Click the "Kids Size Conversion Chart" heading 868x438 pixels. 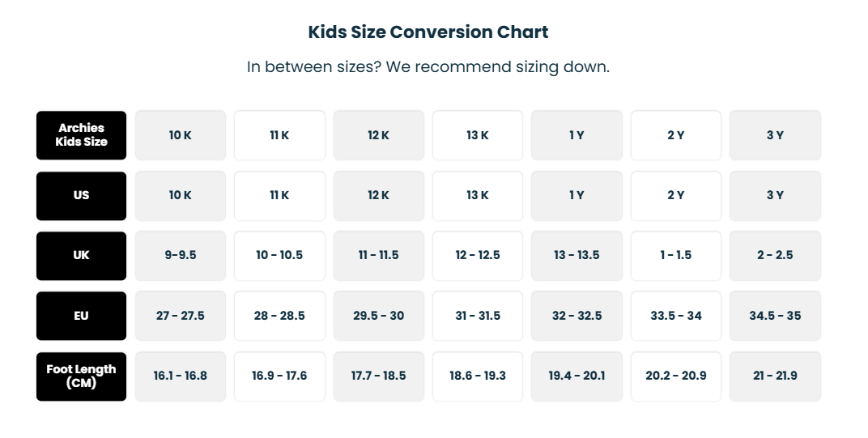pyautogui.click(x=428, y=32)
